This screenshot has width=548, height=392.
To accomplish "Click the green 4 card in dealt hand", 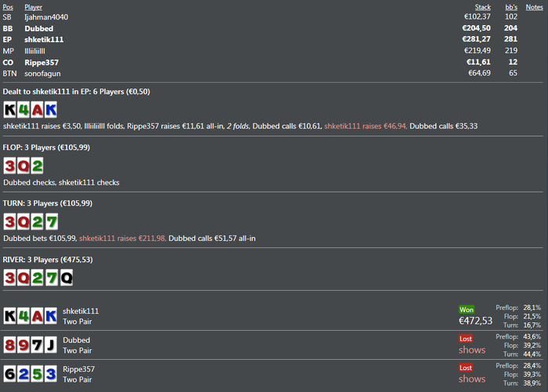I will point(23,110).
